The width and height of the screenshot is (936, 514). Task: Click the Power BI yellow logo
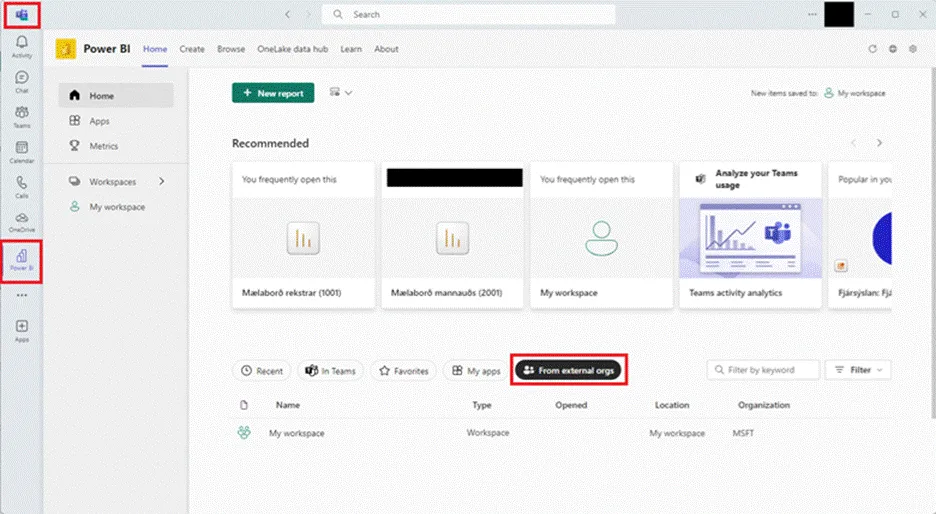[x=66, y=49]
